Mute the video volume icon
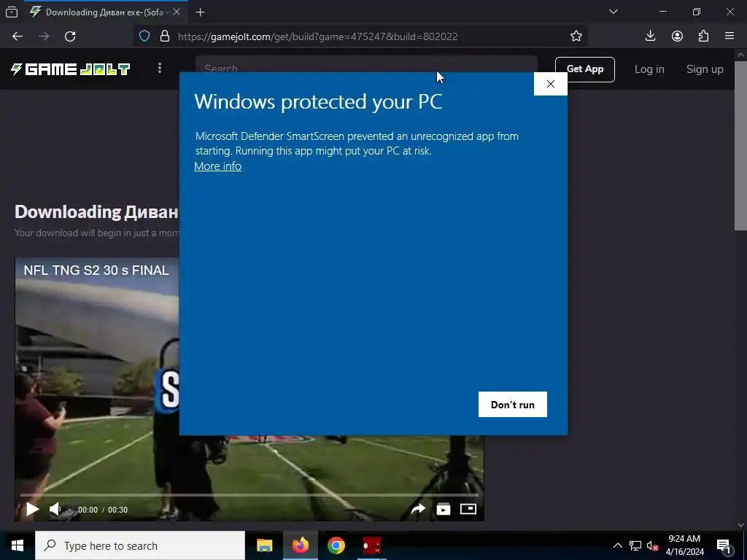Screen dimensions: 747x560 (x=55, y=510)
